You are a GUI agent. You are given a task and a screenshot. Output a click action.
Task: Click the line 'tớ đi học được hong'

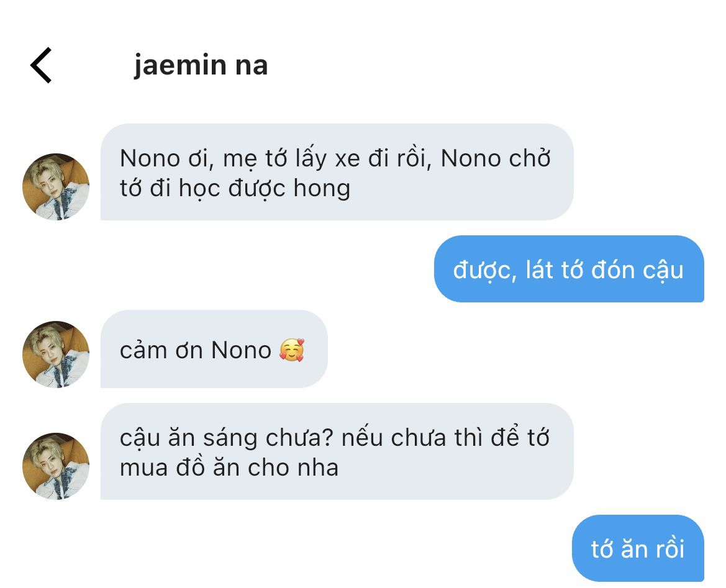point(235,189)
